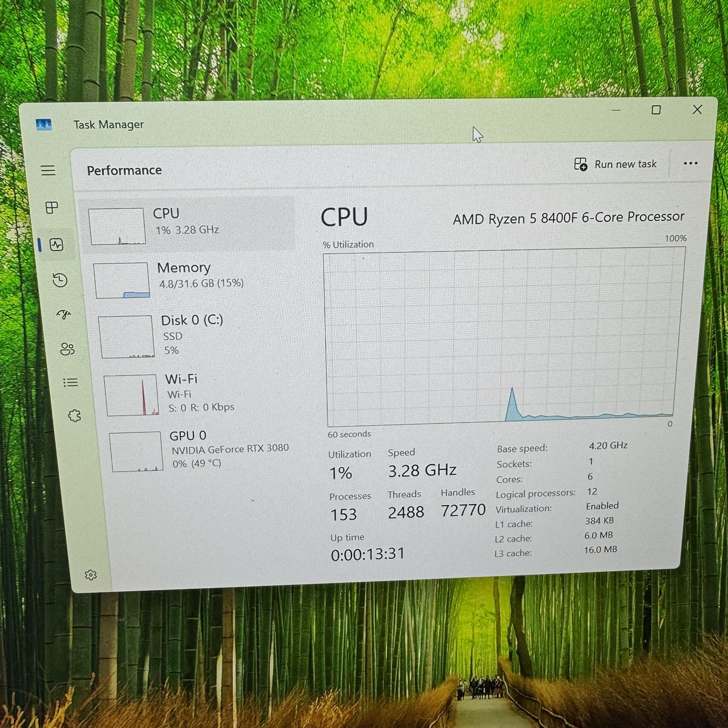
Task: Open the App history page icon
Action: point(60,280)
